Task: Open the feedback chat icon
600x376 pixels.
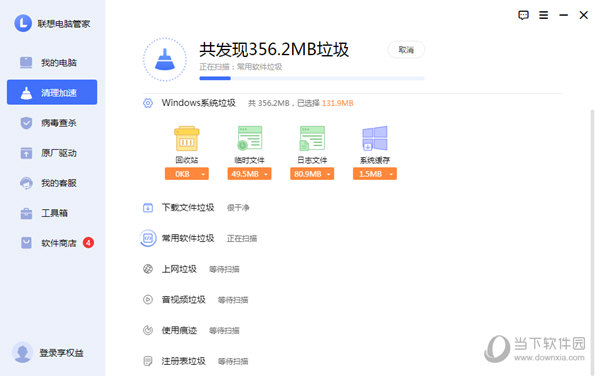Action: [x=523, y=15]
